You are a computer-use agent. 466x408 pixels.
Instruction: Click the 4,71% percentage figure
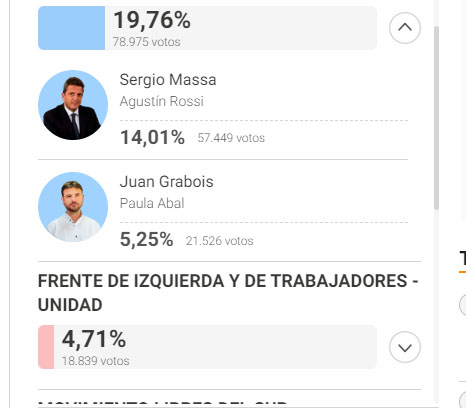pyautogui.click(x=94, y=339)
